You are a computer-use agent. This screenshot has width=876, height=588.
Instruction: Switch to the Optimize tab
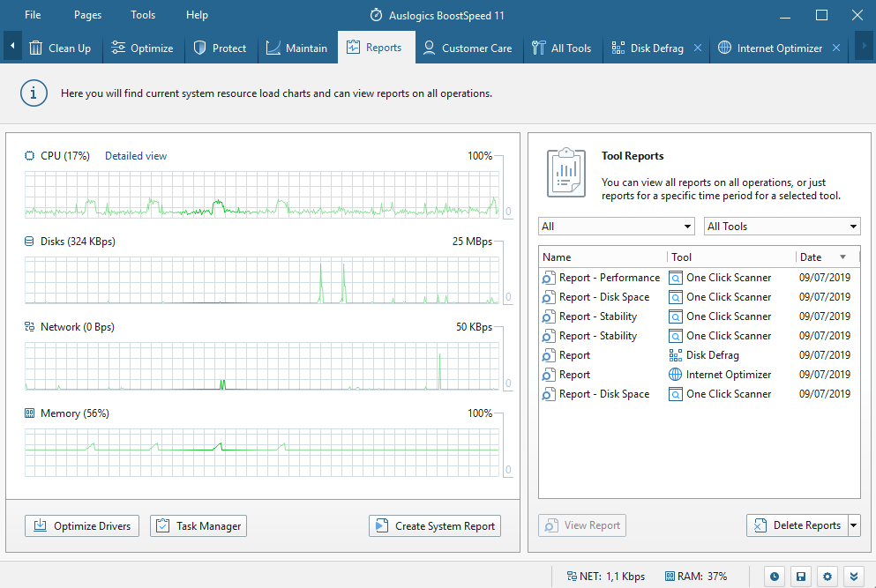(x=143, y=48)
